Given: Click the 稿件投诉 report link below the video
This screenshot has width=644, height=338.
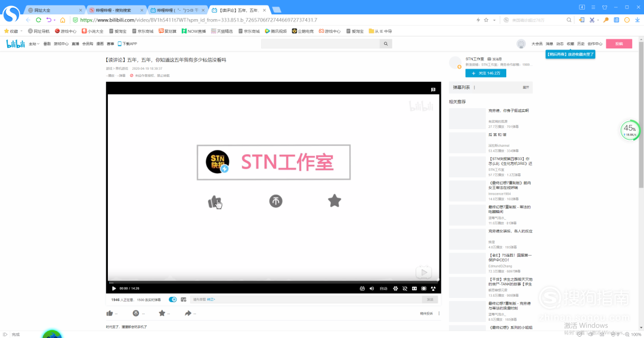Looking at the screenshot, I should coord(426,314).
